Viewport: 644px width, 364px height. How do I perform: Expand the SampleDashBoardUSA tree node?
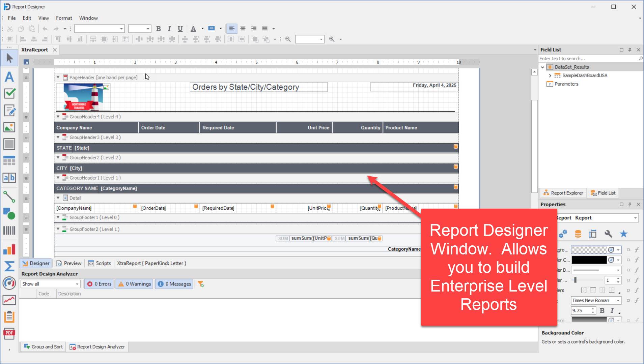tap(550, 75)
